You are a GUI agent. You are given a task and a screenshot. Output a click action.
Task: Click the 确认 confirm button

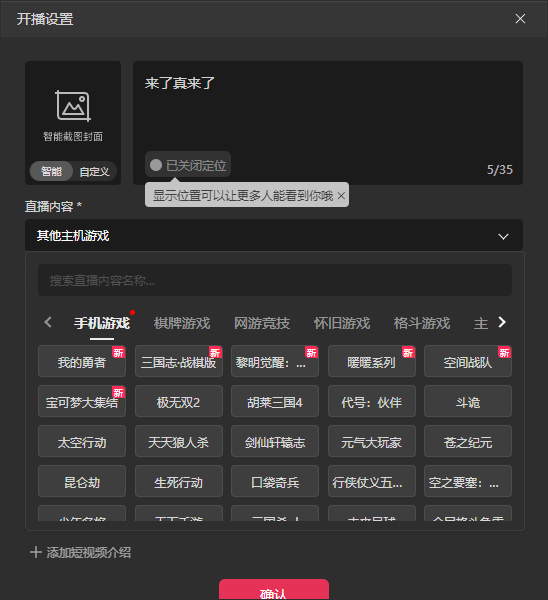click(x=274, y=590)
